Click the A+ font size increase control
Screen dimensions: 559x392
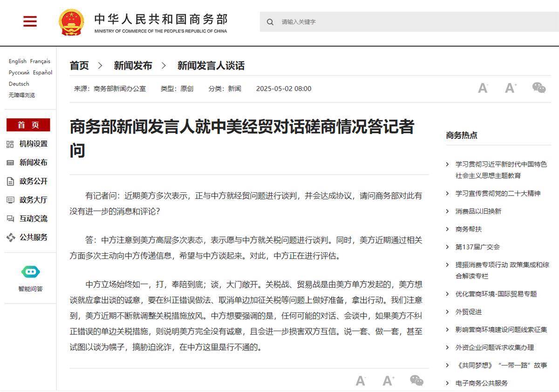pyautogui.click(x=510, y=88)
